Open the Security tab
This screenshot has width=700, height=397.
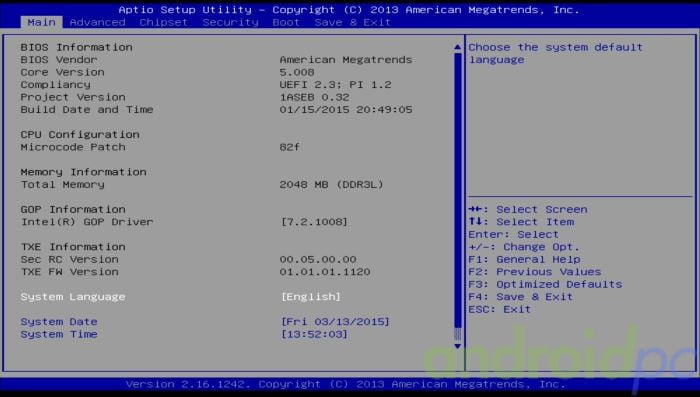pos(230,22)
